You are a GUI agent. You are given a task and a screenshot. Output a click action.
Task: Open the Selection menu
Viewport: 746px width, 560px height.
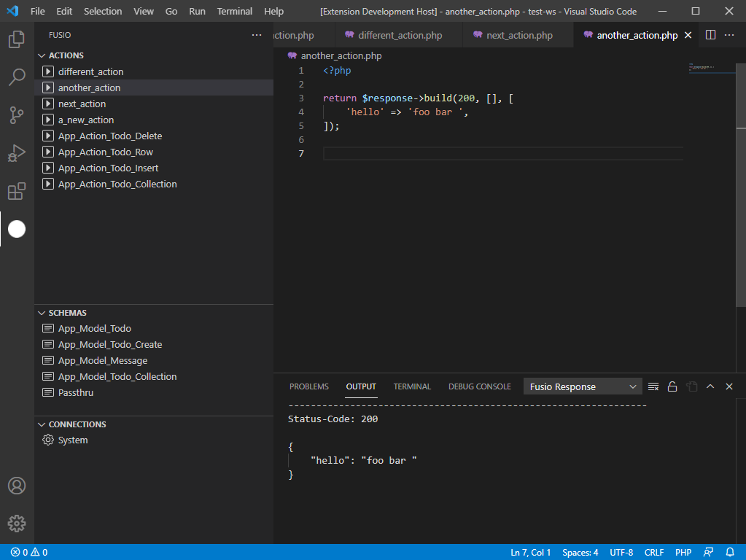click(x=103, y=11)
